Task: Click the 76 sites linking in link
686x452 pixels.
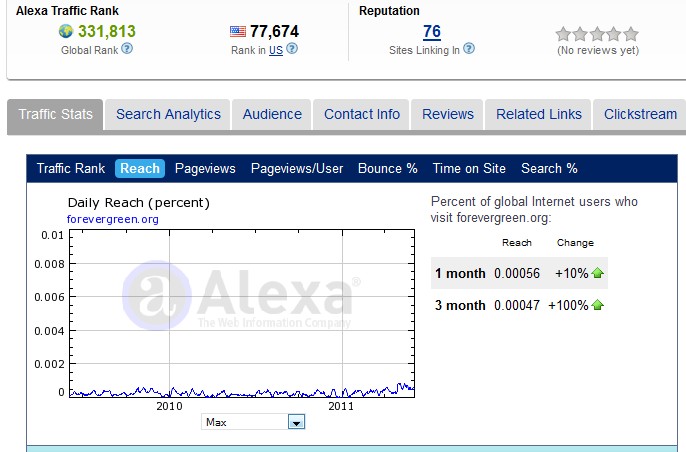Action: pyautogui.click(x=432, y=32)
